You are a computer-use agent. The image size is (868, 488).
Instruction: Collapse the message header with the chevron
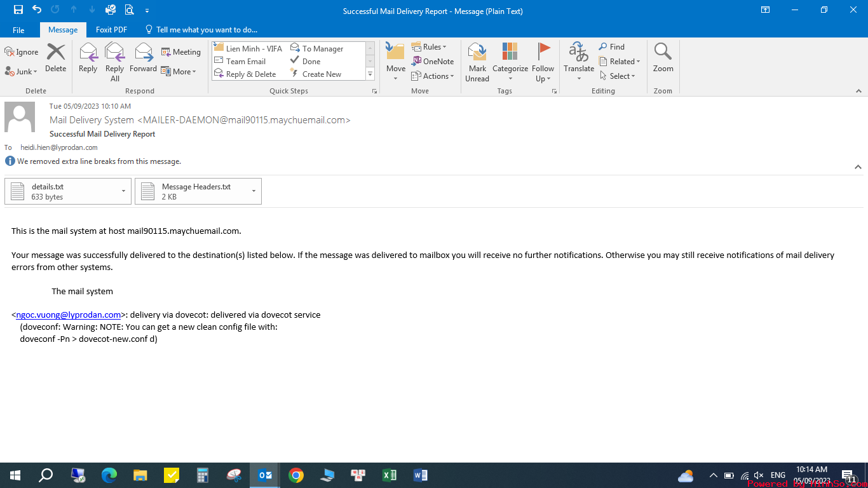tap(858, 167)
